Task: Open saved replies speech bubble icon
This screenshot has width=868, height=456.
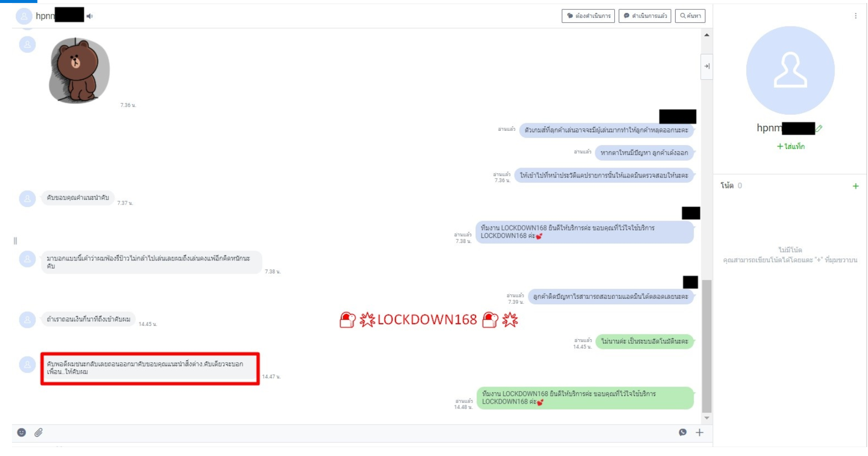Action: pos(683,432)
